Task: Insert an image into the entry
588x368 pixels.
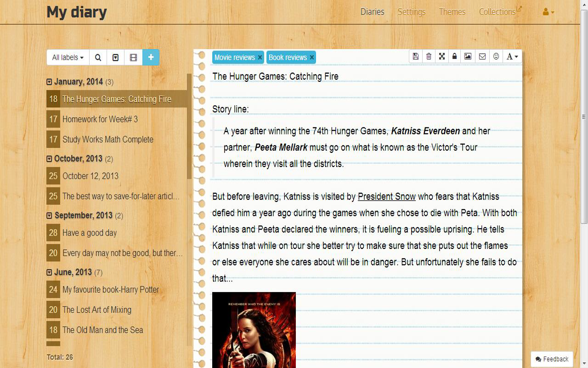Action: tap(469, 56)
